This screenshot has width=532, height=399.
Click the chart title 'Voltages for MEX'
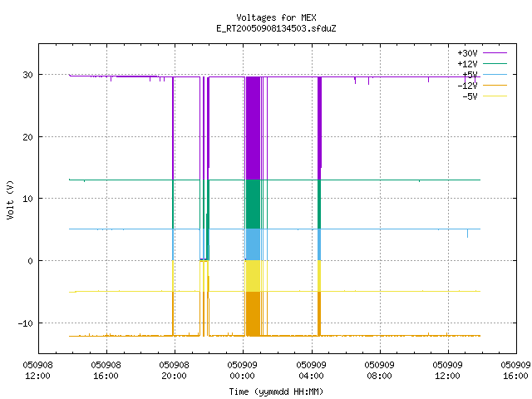tap(276, 17)
